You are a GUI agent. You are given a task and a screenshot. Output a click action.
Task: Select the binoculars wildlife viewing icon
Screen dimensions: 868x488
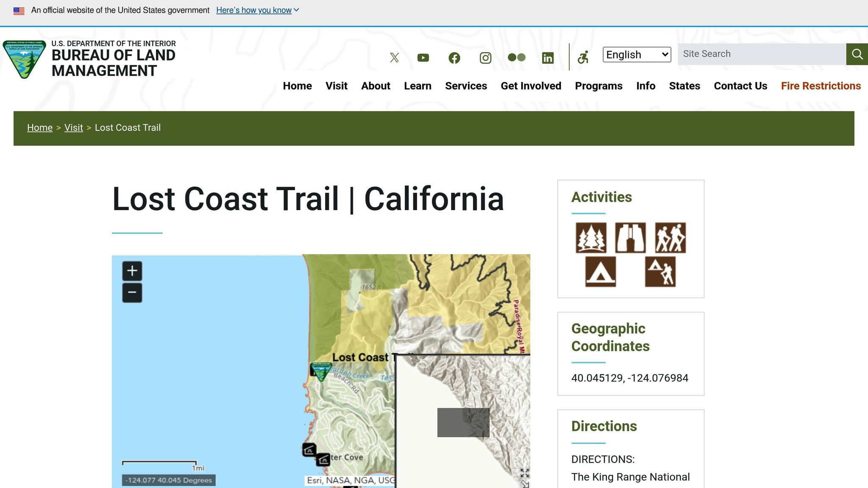pyautogui.click(x=631, y=238)
